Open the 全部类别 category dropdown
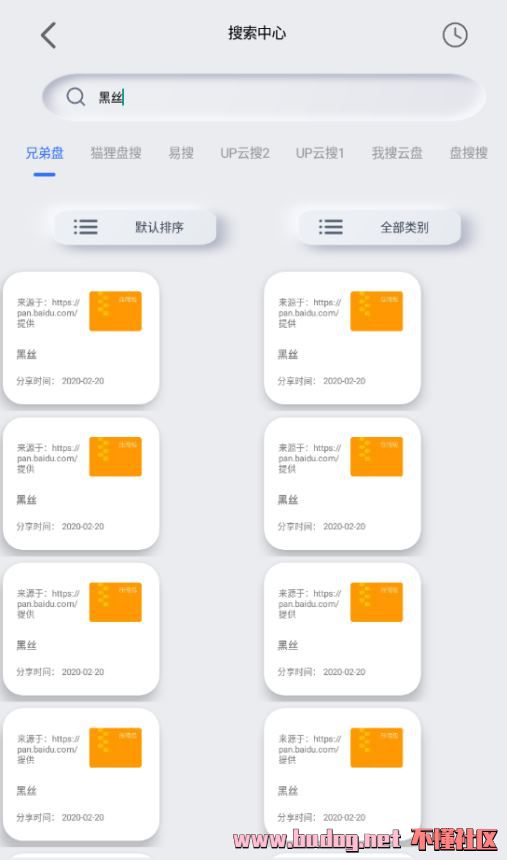Viewport: 507px width, 860px height. (380, 227)
